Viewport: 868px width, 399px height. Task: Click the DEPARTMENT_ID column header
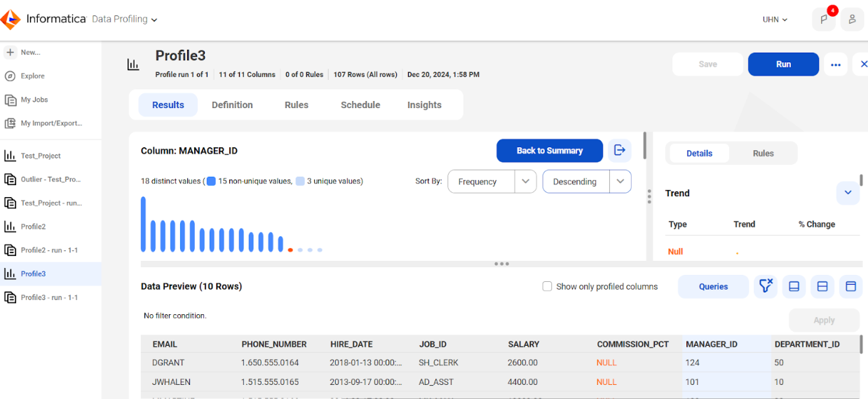(x=807, y=344)
